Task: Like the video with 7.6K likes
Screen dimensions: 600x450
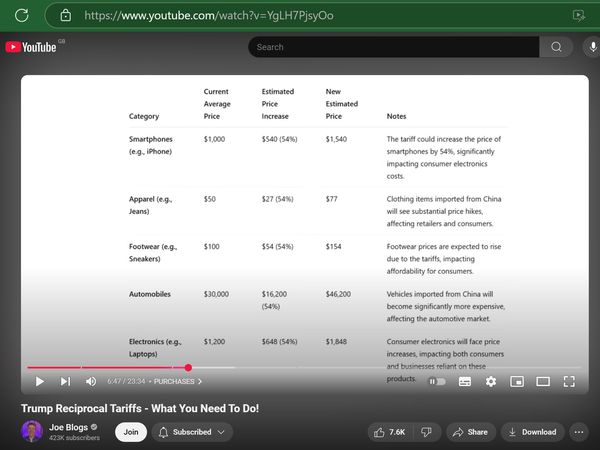Action: point(390,432)
